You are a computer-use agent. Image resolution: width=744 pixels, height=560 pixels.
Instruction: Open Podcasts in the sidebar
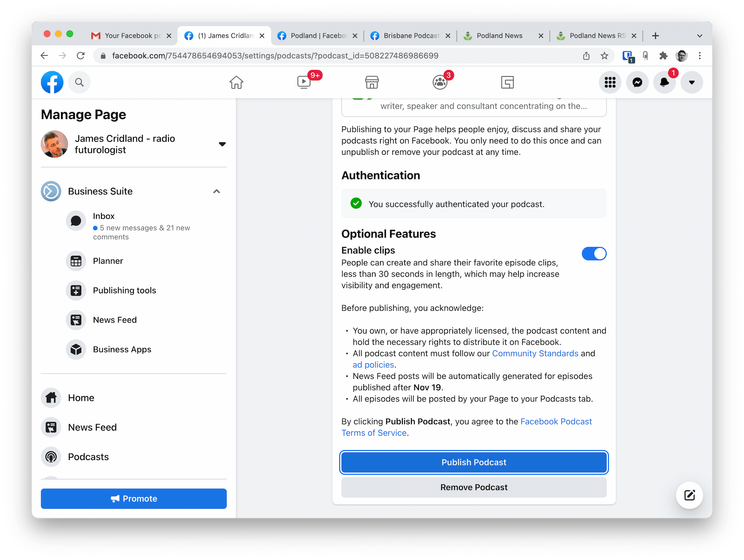pos(134,456)
